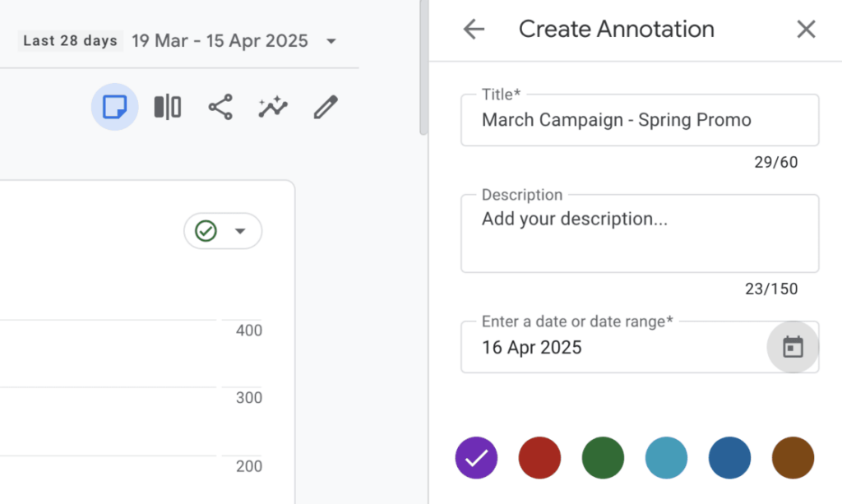842x504 pixels.
Task: Select the Annotations sticky-note tool icon
Action: tap(114, 107)
